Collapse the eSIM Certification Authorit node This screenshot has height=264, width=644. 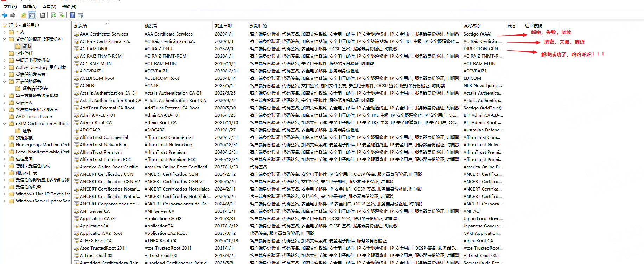point(5,124)
